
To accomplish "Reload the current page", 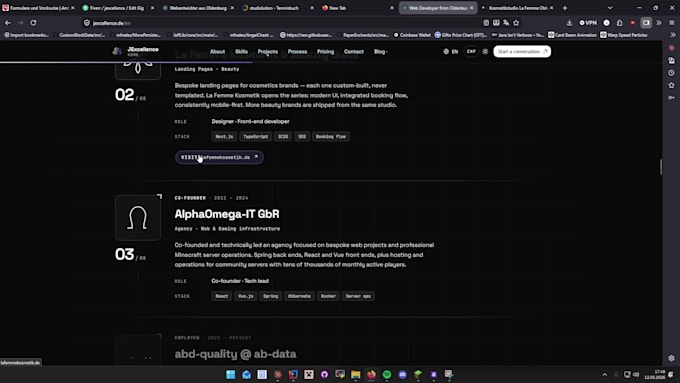I will (33, 23).
